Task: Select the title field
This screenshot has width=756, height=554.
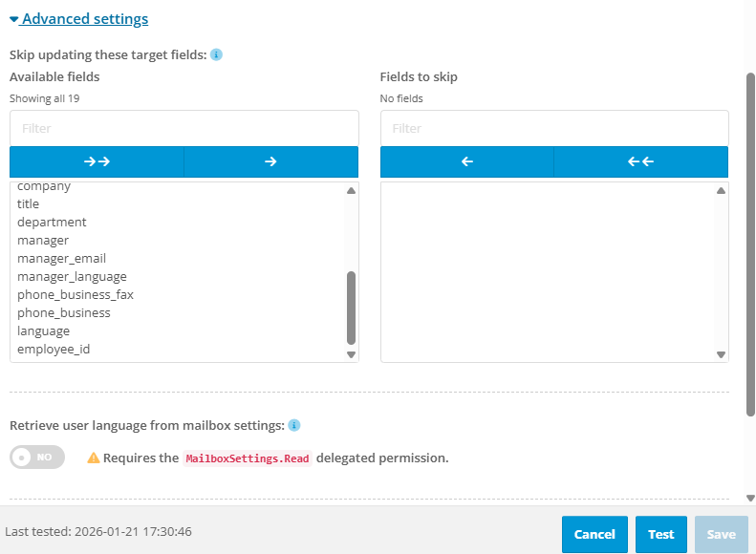Action: (x=28, y=204)
